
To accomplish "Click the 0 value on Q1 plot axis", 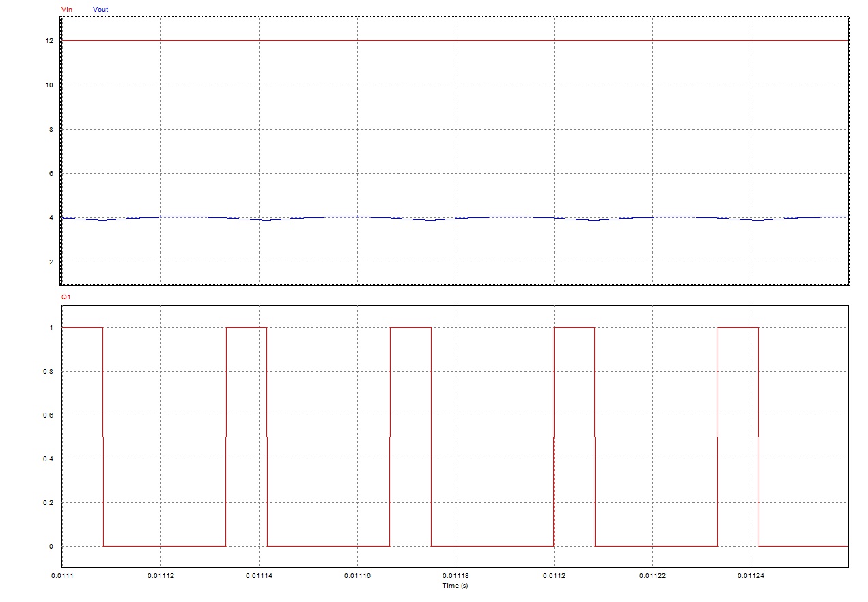I will [x=51, y=547].
